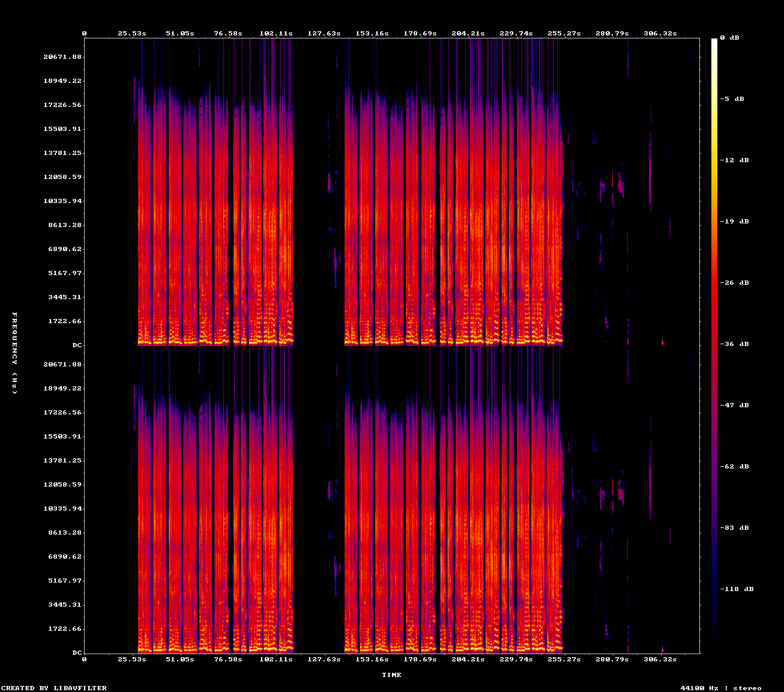Click 306.32s on the top time axis
Viewport: 784px width, 692px height.
pos(660,34)
